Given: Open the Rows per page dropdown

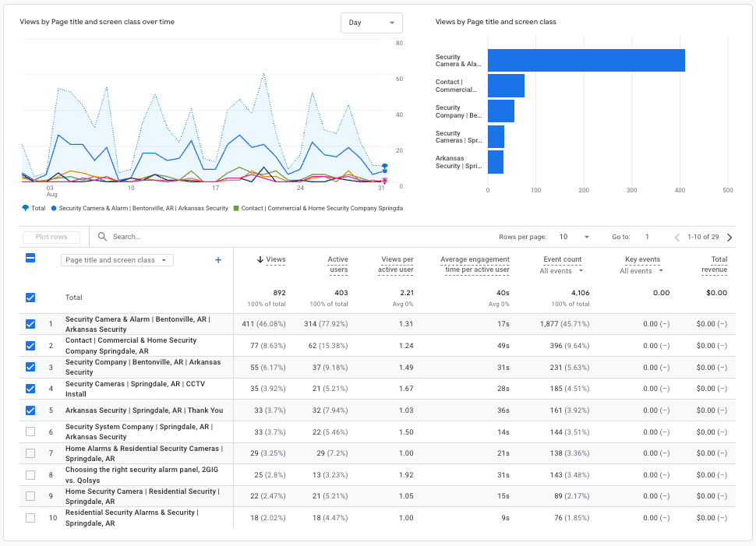Looking at the screenshot, I should [x=574, y=237].
